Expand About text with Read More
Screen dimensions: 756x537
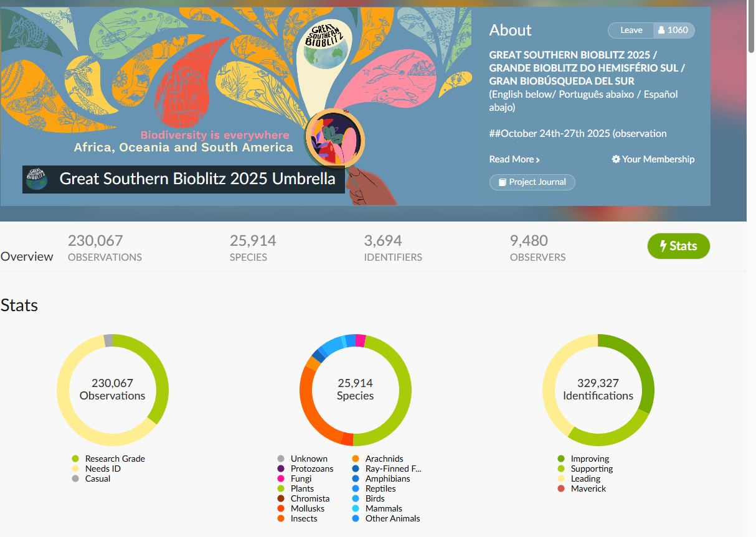pyautogui.click(x=514, y=159)
